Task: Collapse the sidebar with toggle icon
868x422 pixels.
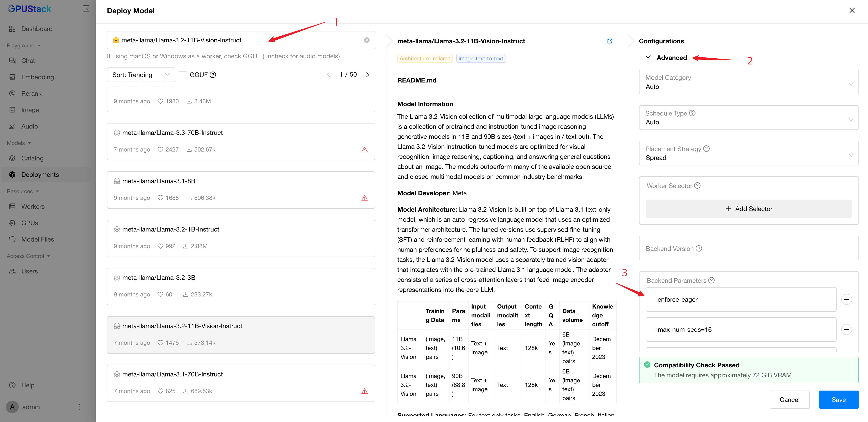Action: tap(86, 9)
